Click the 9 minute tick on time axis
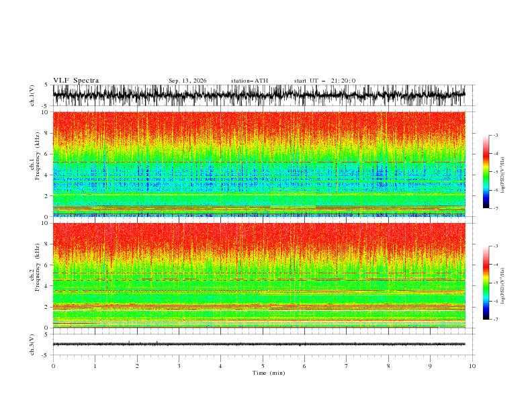This screenshot has width=532, height=411. click(x=430, y=366)
